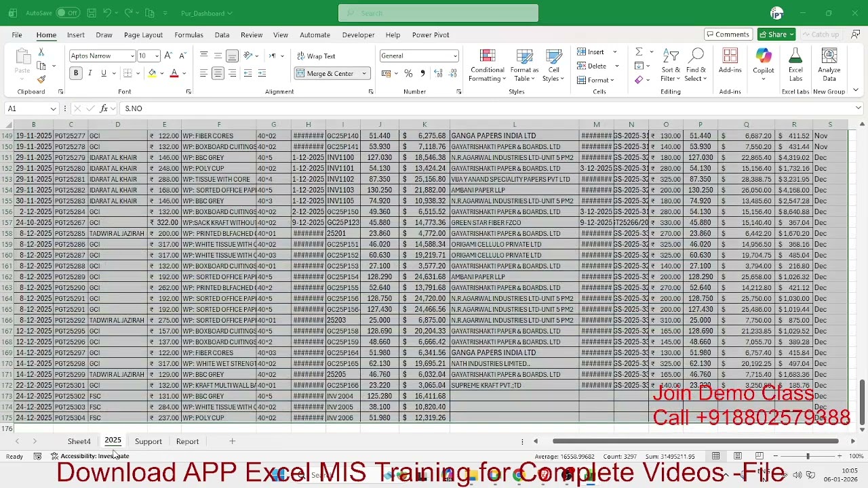
Task: Open the Power Pivot ribbon tab
Action: pyautogui.click(x=431, y=35)
